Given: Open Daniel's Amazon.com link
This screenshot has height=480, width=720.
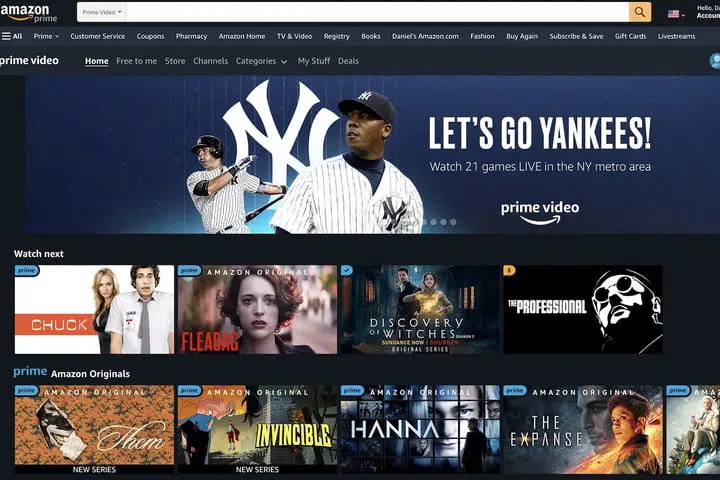Looking at the screenshot, I should [425, 36].
